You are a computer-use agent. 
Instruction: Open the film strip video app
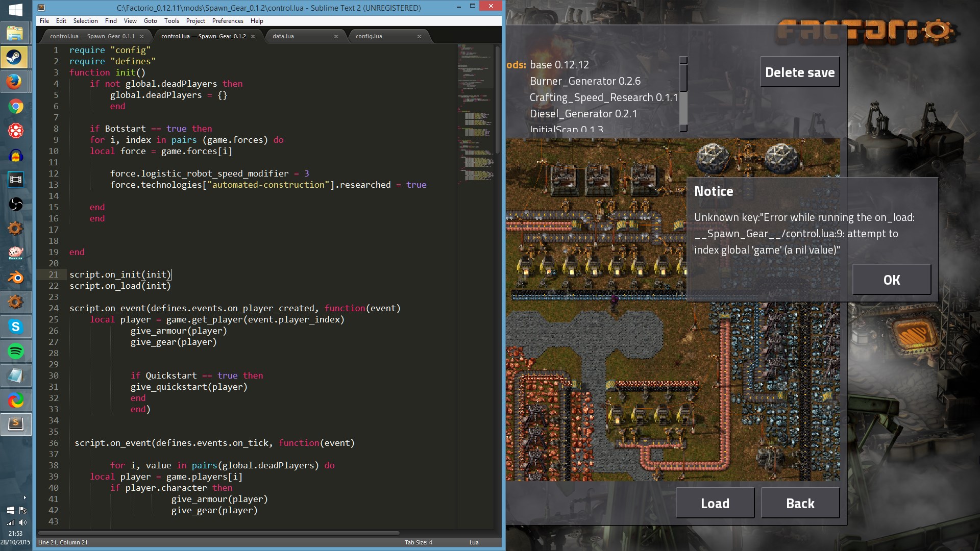tap(15, 180)
